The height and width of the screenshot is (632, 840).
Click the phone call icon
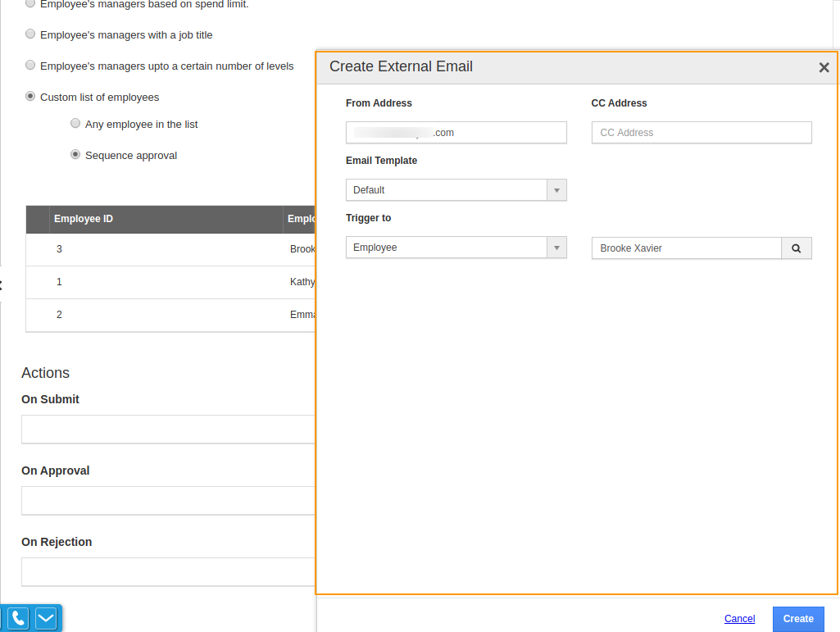point(19,618)
